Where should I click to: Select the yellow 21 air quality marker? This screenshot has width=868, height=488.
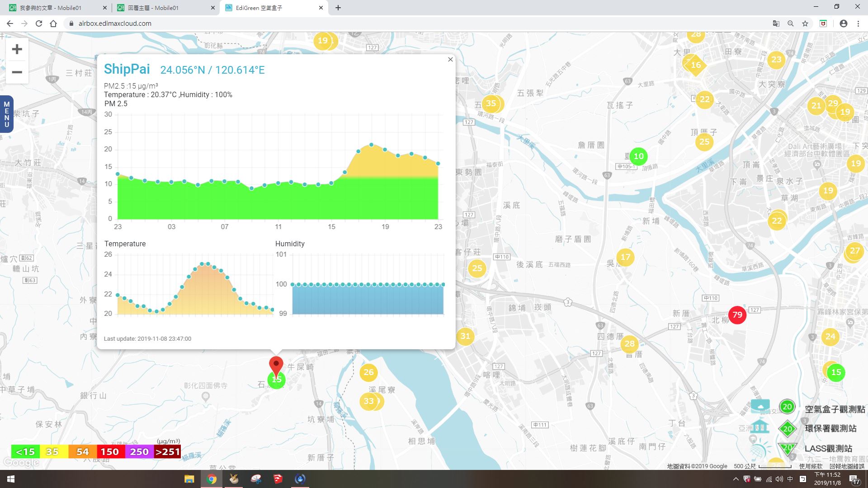(816, 106)
